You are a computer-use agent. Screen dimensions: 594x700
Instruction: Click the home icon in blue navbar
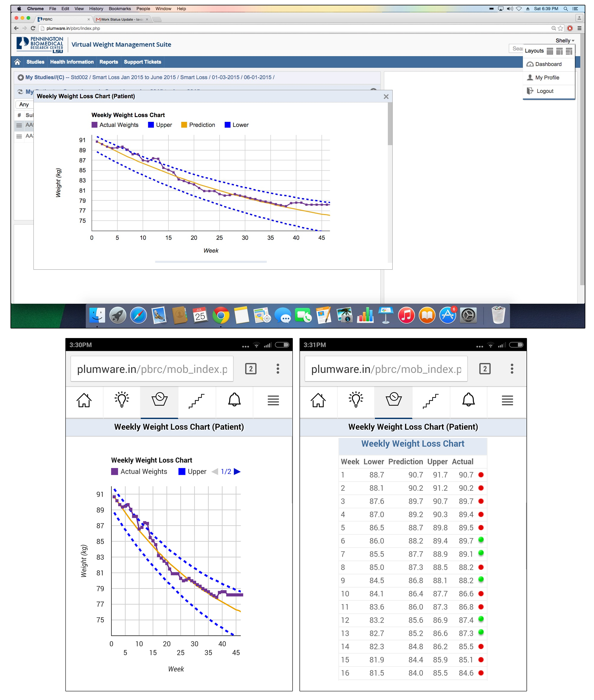[18, 62]
